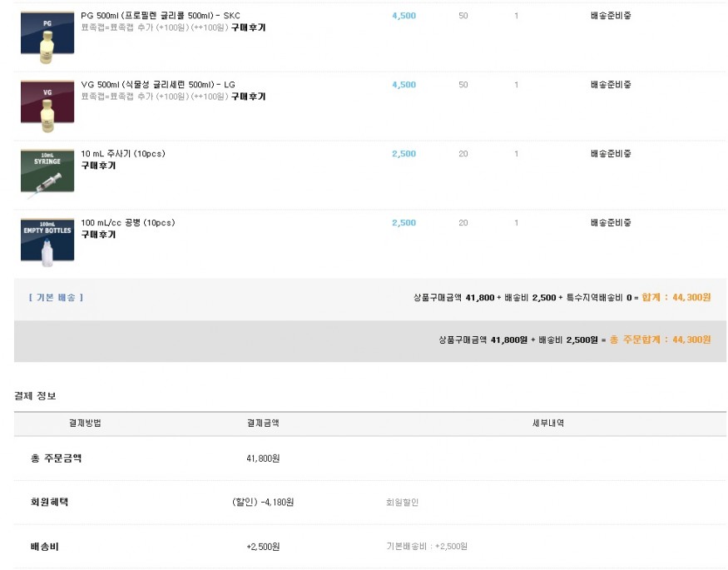Click the 결제방법 column header
This screenshot has height=570, width=728.
(x=85, y=423)
